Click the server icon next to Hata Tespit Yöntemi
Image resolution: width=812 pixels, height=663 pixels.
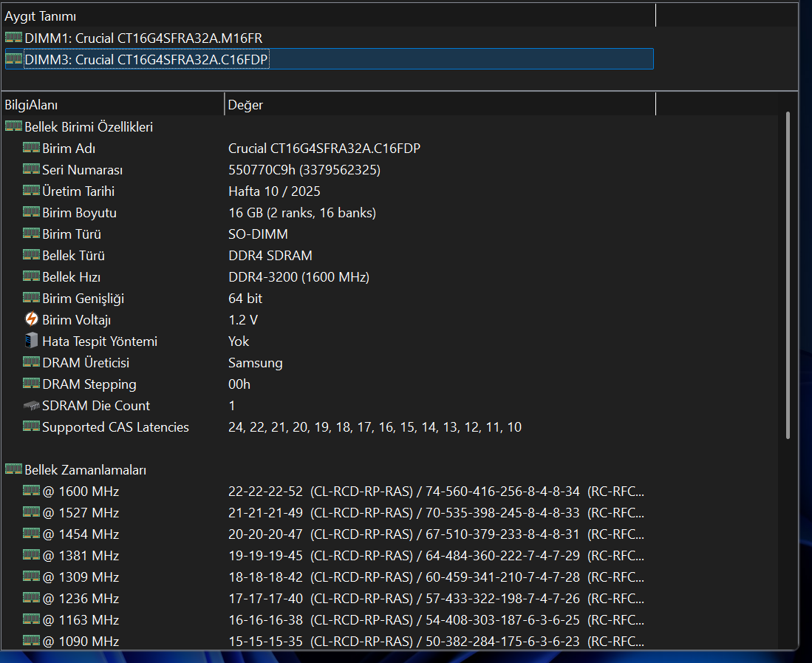click(x=31, y=340)
